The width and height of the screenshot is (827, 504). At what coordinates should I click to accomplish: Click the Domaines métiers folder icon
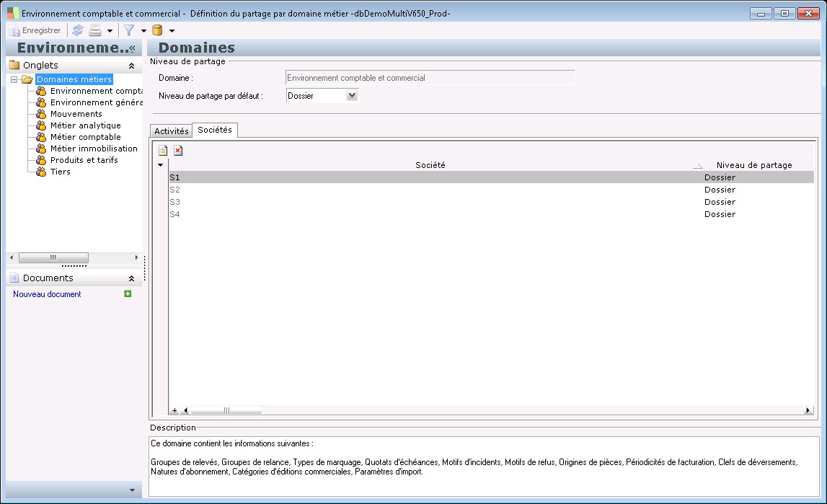[x=27, y=79]
